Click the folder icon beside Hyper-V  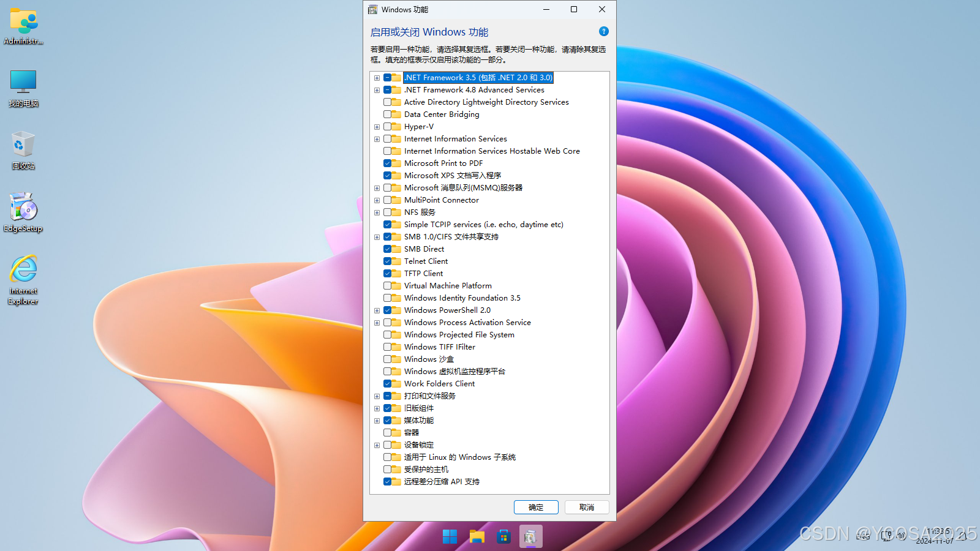point(397,127)
